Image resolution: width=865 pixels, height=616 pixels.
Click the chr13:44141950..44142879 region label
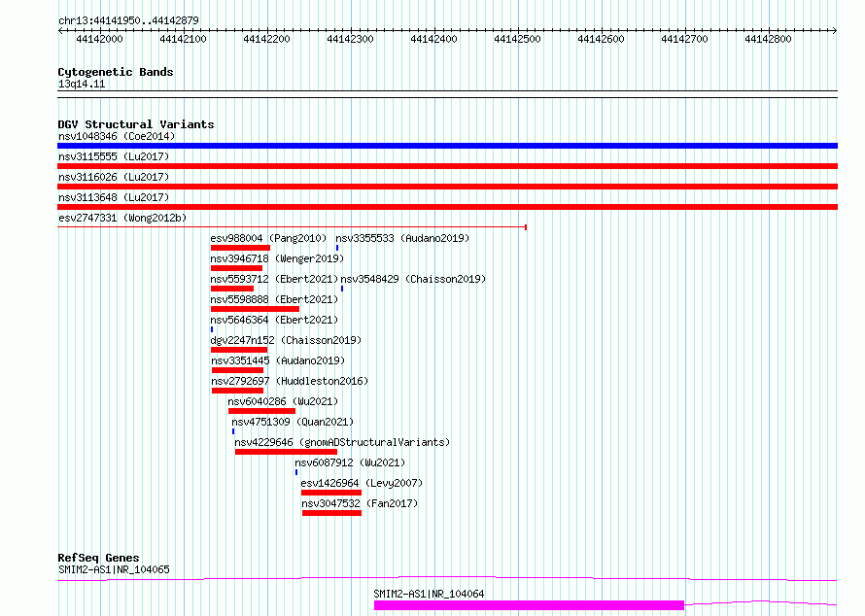[x=128, y=21]
